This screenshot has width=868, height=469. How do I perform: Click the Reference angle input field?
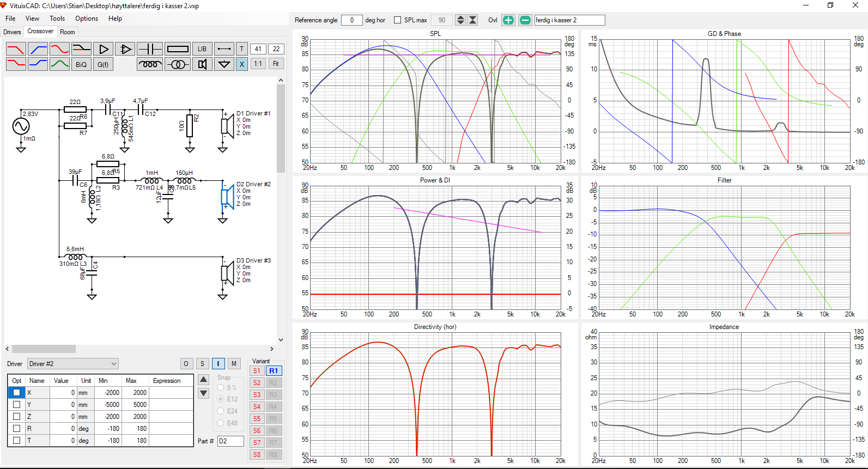(352, 20)
